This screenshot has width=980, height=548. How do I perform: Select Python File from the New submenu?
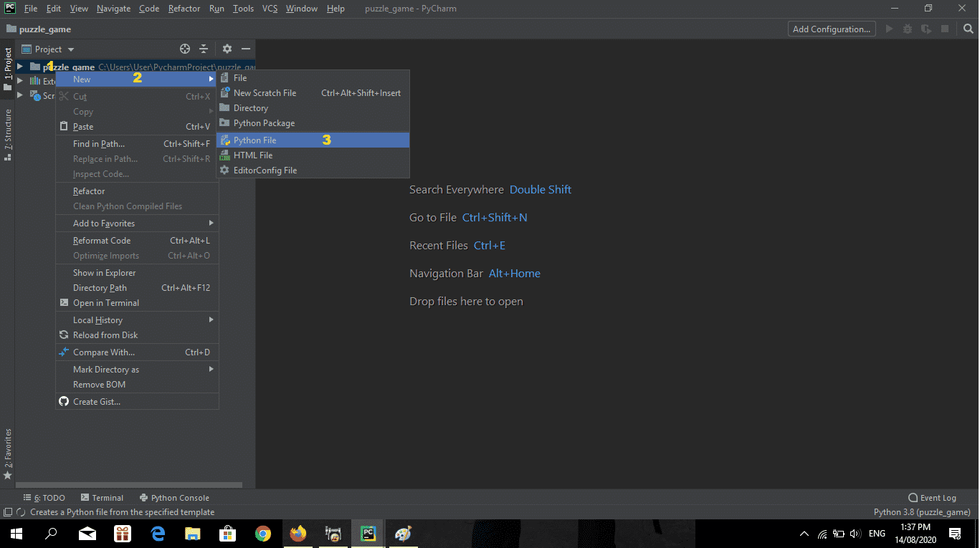[x=254, y=140]
